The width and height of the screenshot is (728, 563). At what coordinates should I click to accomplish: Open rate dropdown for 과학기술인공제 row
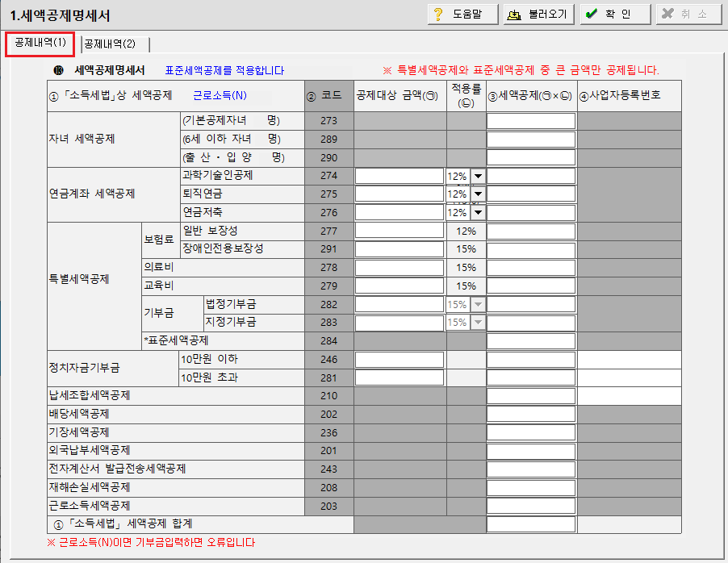pyautogui.click(x=478, y=177)
